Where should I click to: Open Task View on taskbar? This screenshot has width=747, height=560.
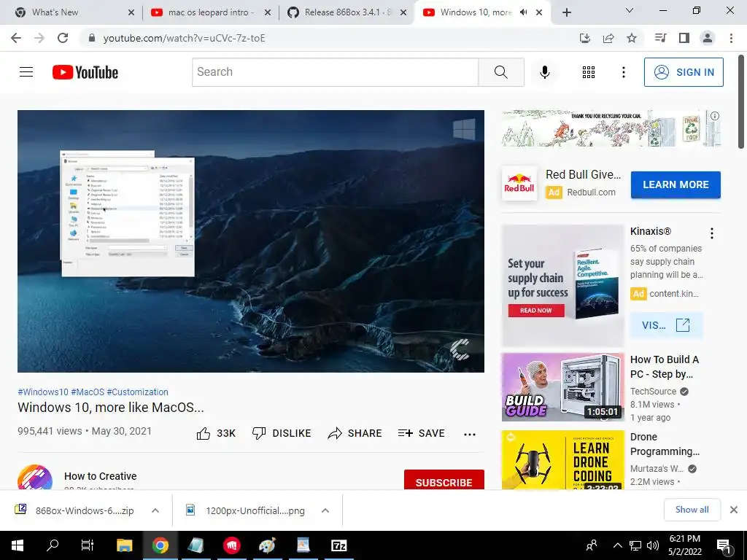pos(88,545)
